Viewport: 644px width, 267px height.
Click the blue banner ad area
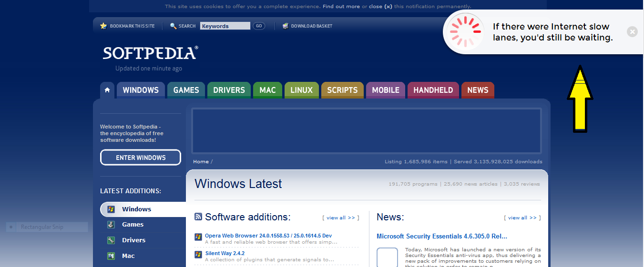[x=367, y=131]
